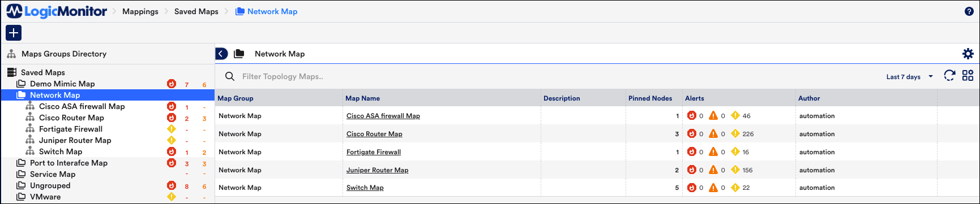The height and width of the screenshot is (204, 980).
Task: Collapse the sidebar with left chevron button
Action: (x=221, y=54)
